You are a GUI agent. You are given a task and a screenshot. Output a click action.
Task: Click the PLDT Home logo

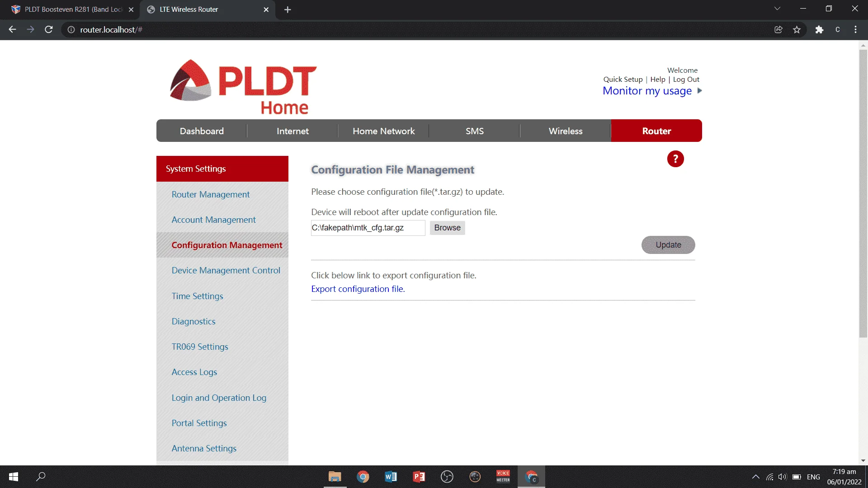click(243, 87)
